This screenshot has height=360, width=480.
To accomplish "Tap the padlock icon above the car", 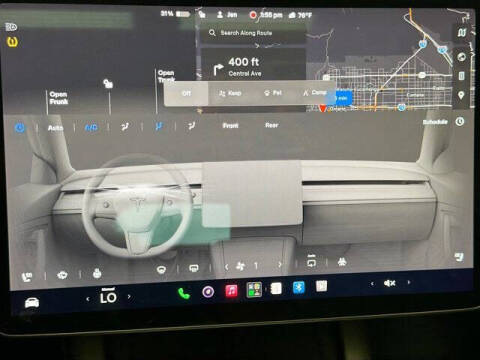I will click(108, 83).
